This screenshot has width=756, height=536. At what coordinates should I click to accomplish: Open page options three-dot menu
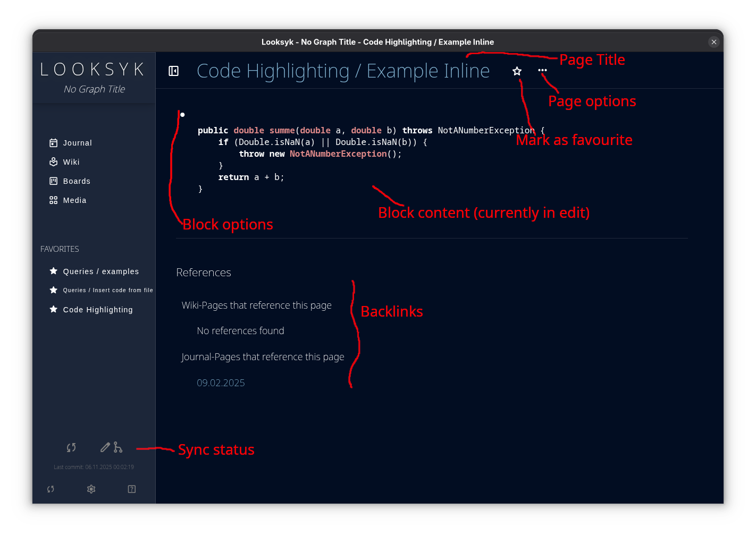point(542,70)
